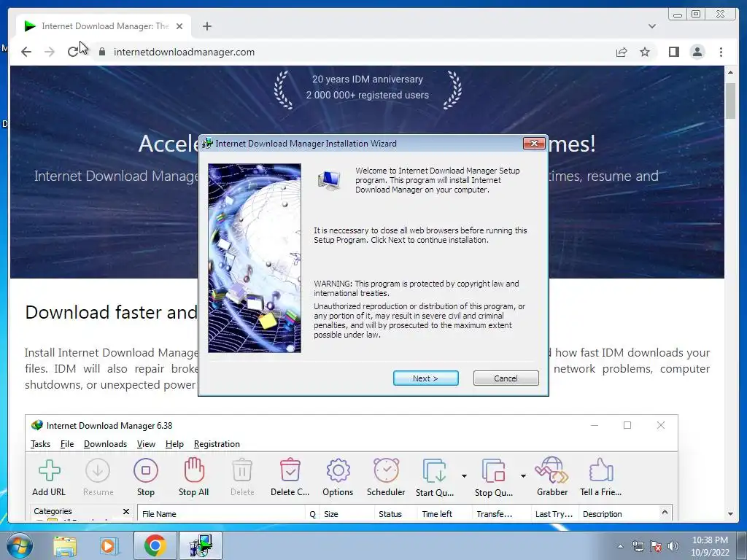
Task: Open a new Chrome tab
Action: (x=206, y=26)
